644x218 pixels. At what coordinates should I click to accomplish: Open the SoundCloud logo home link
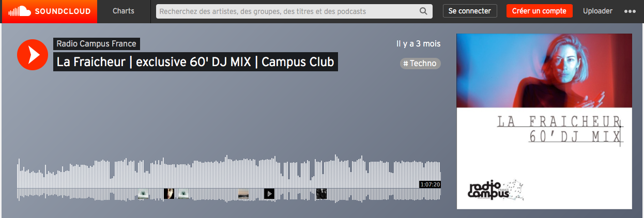(x=50, y=11)
